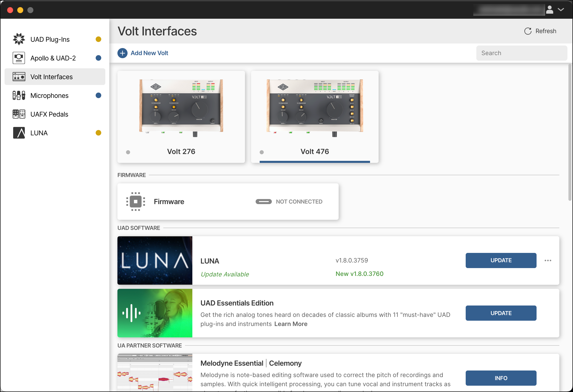
Task: Select the Volt 276 device card
Action: [x=181, y=116]
